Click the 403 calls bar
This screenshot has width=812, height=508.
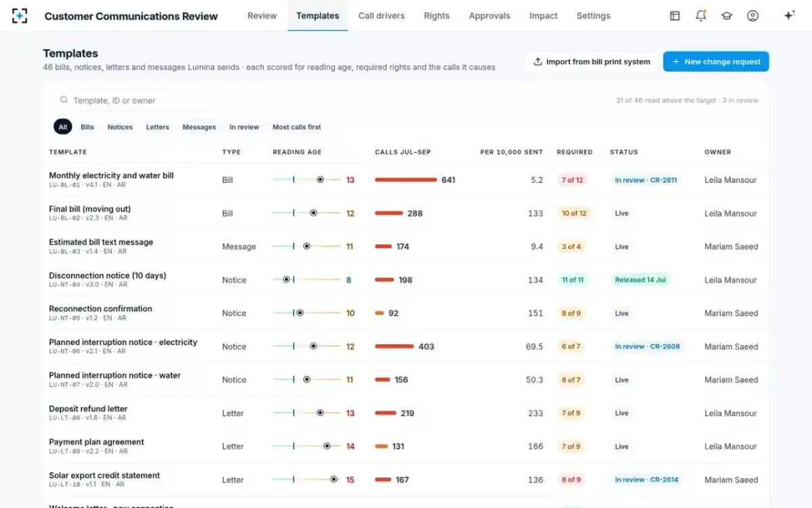(394, 346)
